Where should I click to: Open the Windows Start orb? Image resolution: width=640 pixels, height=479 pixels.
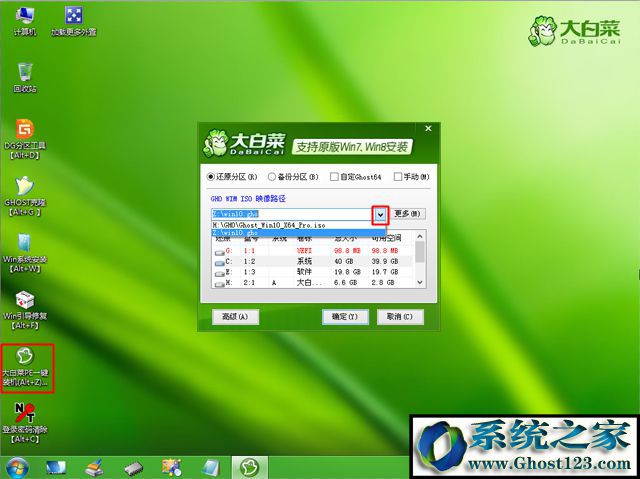pyautogui.click(x=17, y=468)
